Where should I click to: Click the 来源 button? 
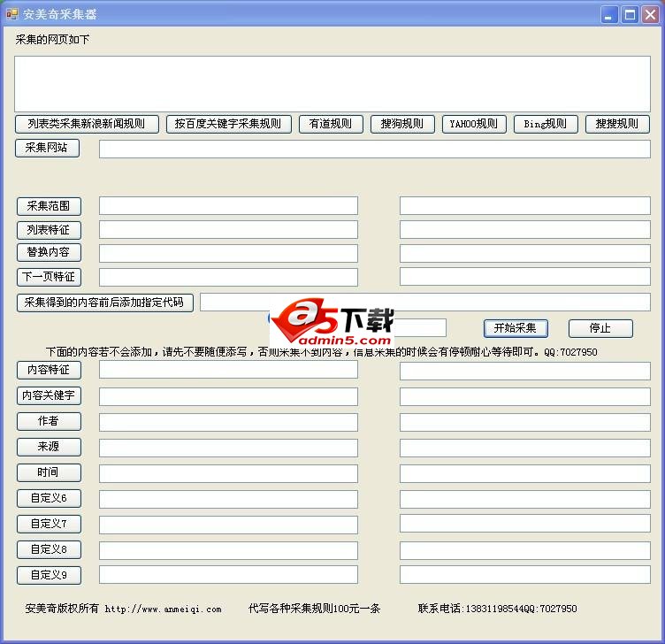point(49,447)
